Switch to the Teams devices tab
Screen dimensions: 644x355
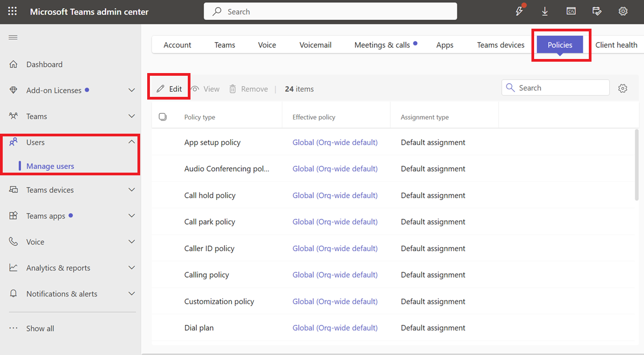coord(501,45)
